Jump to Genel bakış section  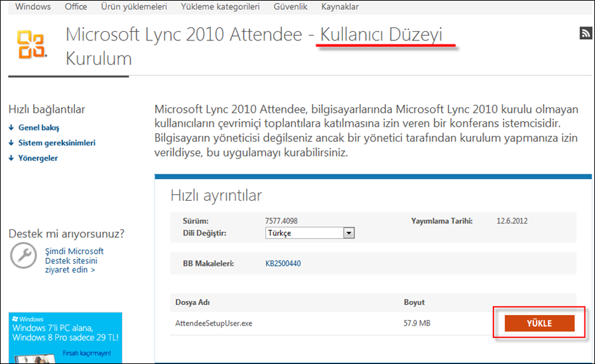[38, 128]
